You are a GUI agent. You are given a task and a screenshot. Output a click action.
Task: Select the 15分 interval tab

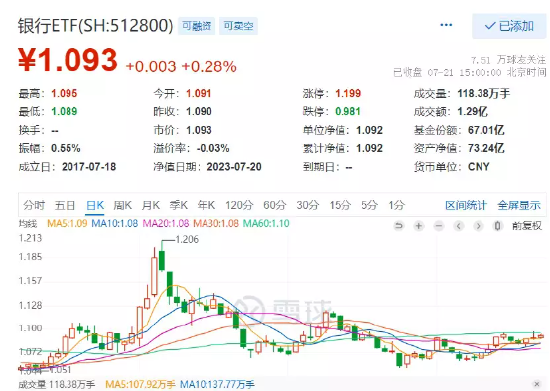340,205
